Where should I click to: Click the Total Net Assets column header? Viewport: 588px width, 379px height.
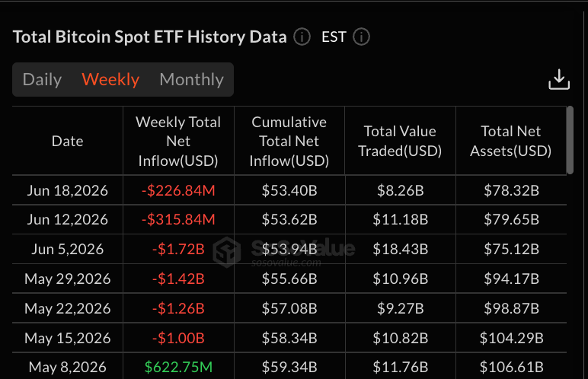pos(511,141)
